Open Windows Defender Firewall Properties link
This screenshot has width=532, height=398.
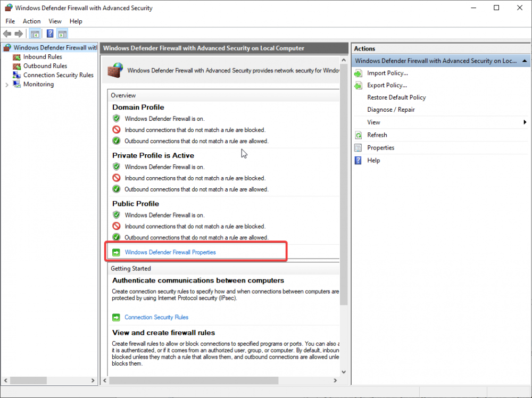click(170, 252)
